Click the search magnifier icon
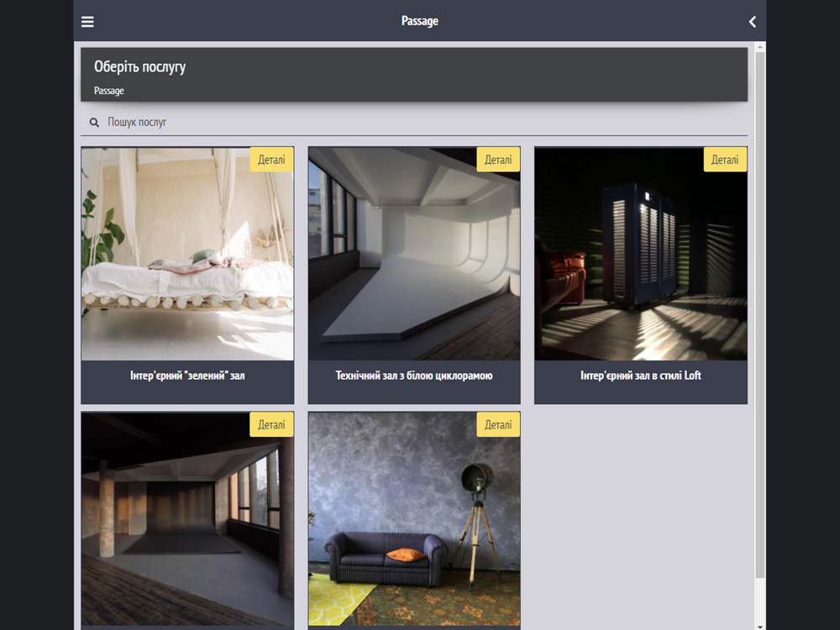This screenshot has width=840, height=630. 94,123
